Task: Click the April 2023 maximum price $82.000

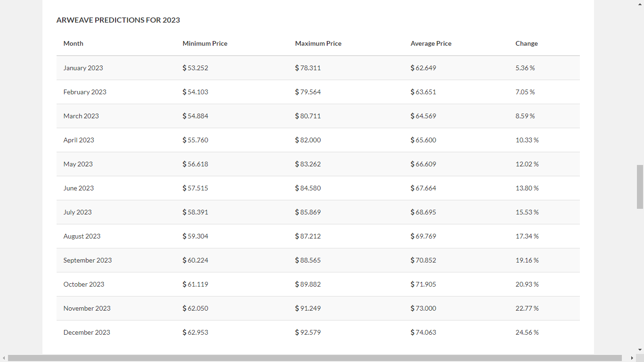Action: pyautogui.click(x=308, y=140)
